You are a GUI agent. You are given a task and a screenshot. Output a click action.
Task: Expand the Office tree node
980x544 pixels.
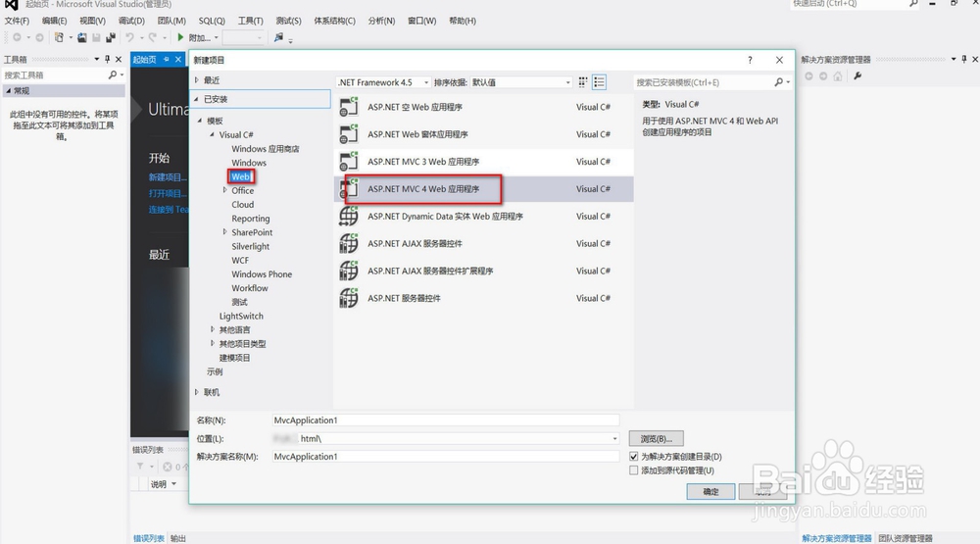(x=225, y=190)
